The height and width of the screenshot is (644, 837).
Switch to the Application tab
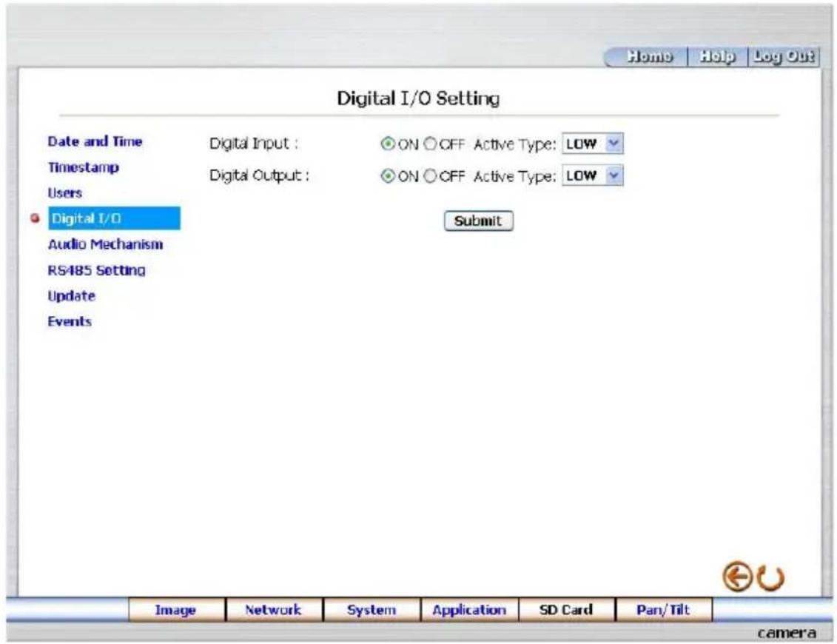pos(469,610)
